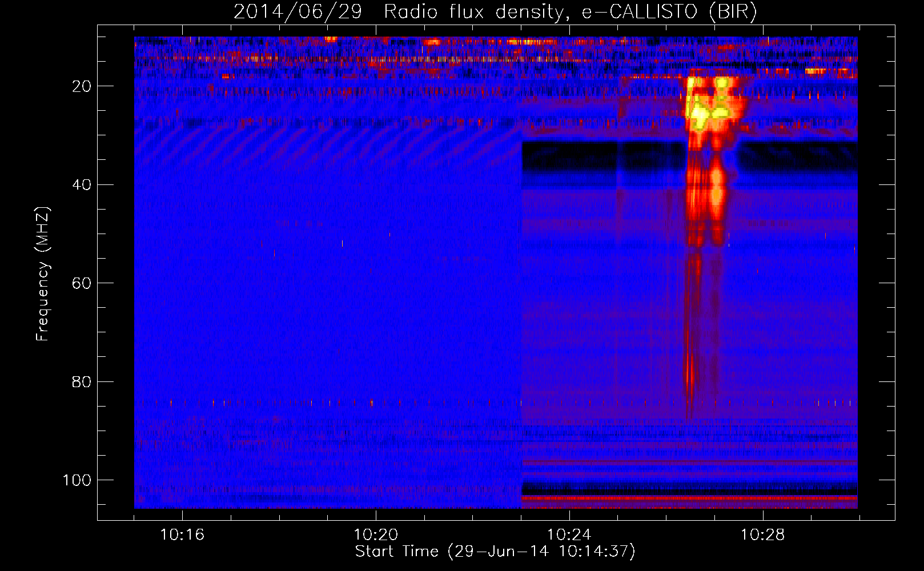The width and height of the screenshot is (924, 571).
Task: Click the 'Start Time (29-Jun-14 10:14:37)' label
Action: pos(495,552)
